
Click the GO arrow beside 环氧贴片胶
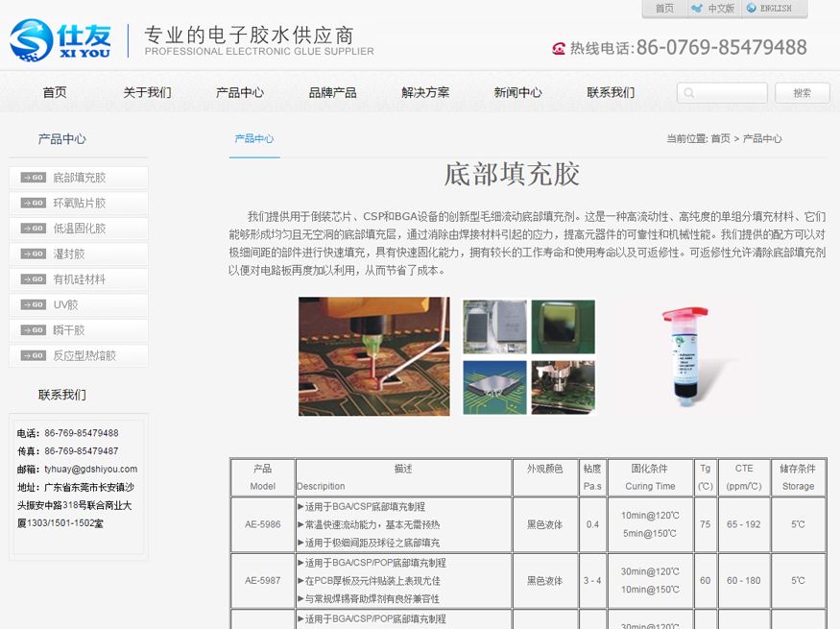click(34, 203)
